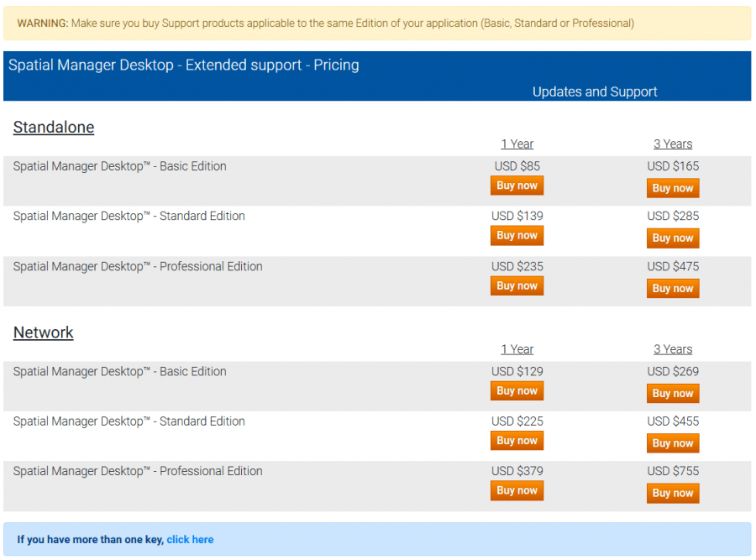The height and width of the screenshot is (560, 756).
Task: Buy 3 Years support for Standalone Professional Edition
Action: click(x=673, y=288)
